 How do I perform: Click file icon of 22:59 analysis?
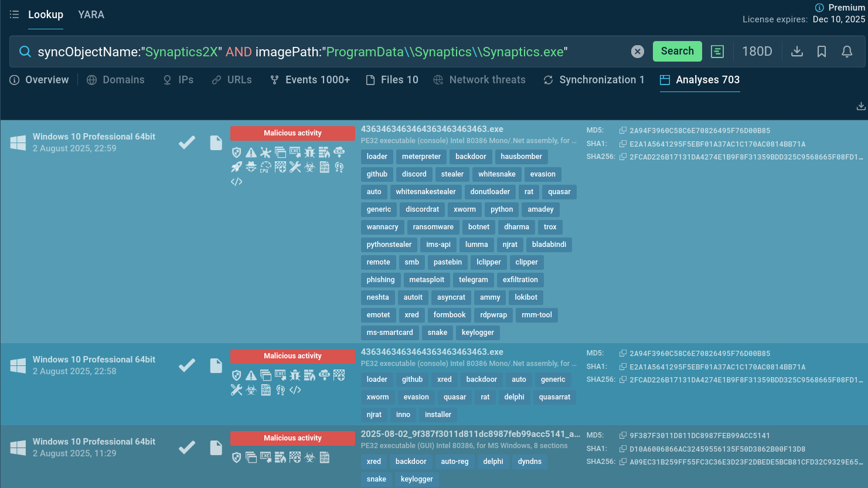pyautogui.click(x=216, y=143)
